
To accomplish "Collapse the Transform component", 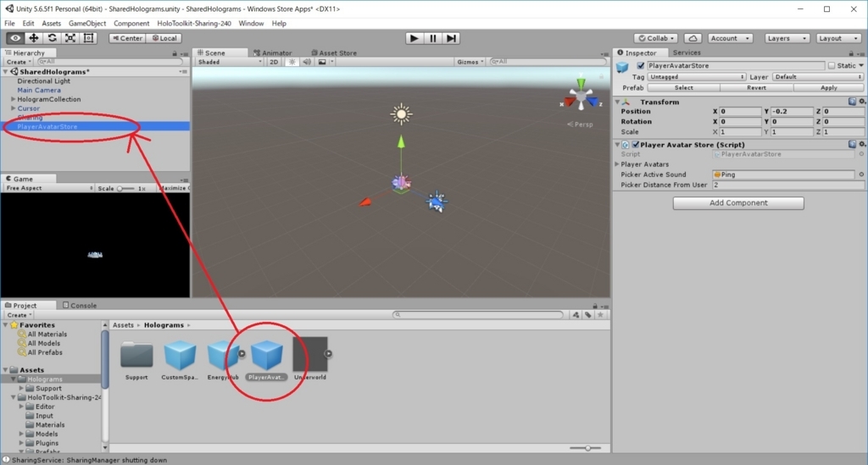I will click(617, 102).
